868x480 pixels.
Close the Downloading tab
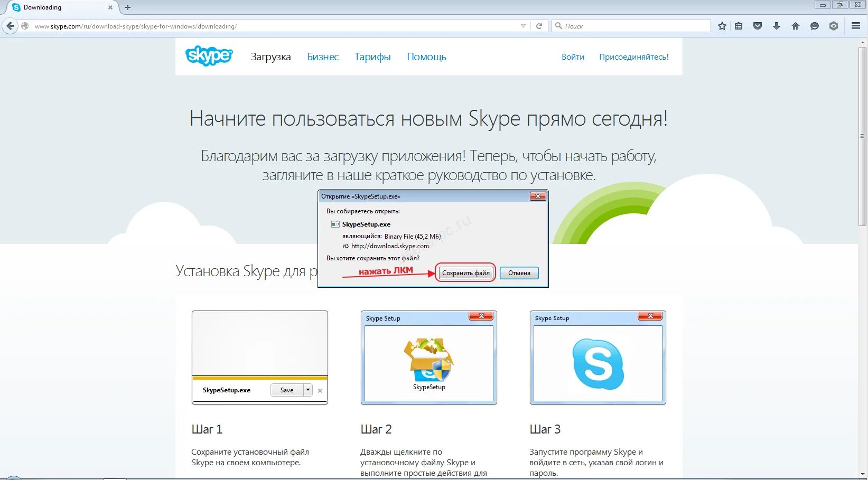110,7
